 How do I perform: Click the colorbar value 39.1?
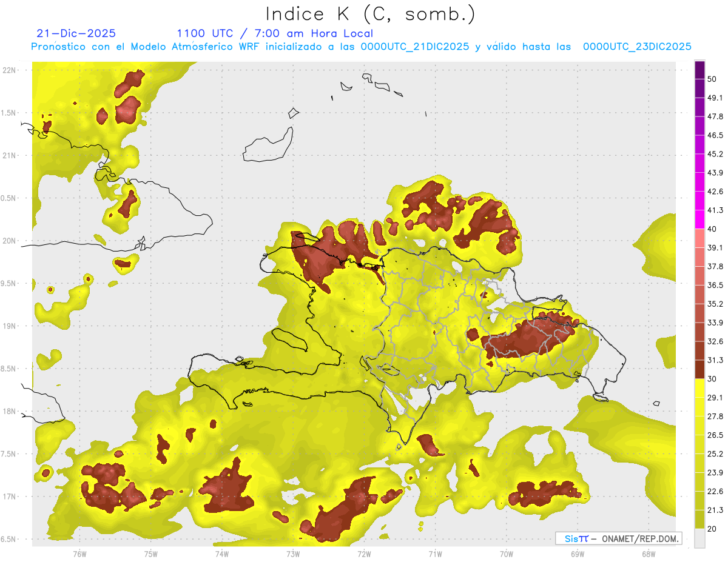point(715,247)
